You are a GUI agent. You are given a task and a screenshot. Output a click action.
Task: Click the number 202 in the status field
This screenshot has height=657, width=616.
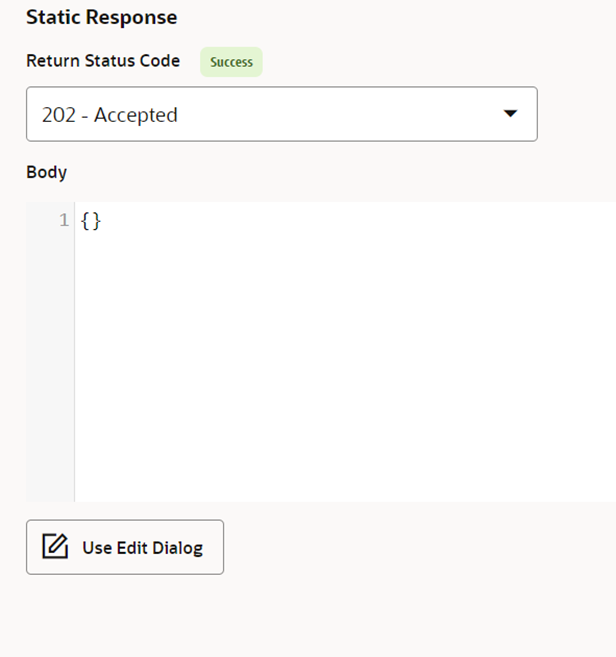click(x=59, y=115)
